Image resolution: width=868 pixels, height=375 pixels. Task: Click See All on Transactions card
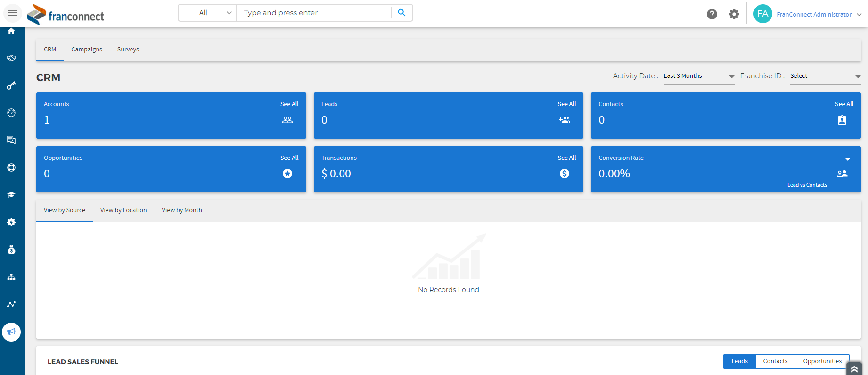(566, 158)
